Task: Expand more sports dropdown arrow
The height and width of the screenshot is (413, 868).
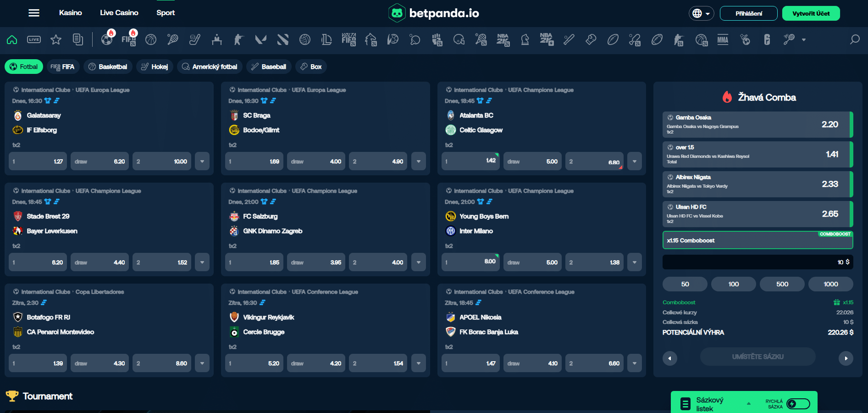Action: pyautogui.click(x=804, y=40)
